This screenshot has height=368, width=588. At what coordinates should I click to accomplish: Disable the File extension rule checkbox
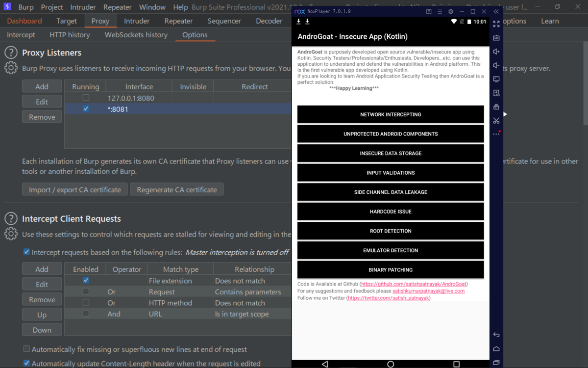86,280
